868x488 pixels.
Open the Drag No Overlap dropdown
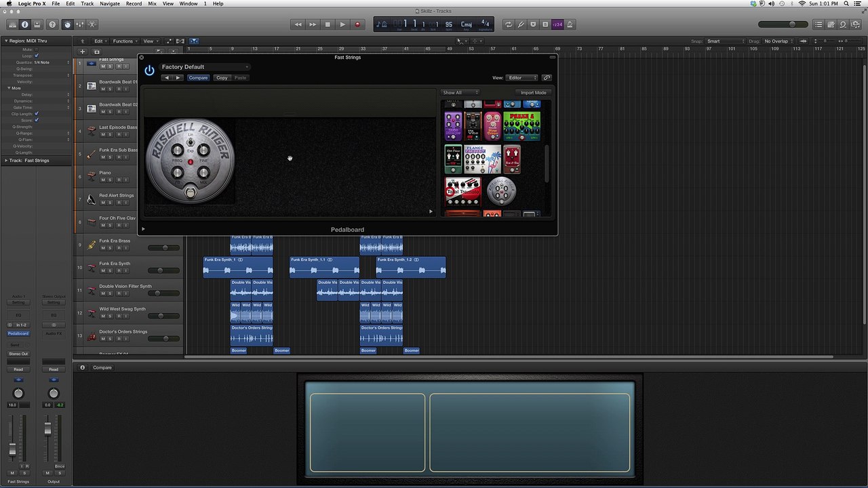pos(779,41)
